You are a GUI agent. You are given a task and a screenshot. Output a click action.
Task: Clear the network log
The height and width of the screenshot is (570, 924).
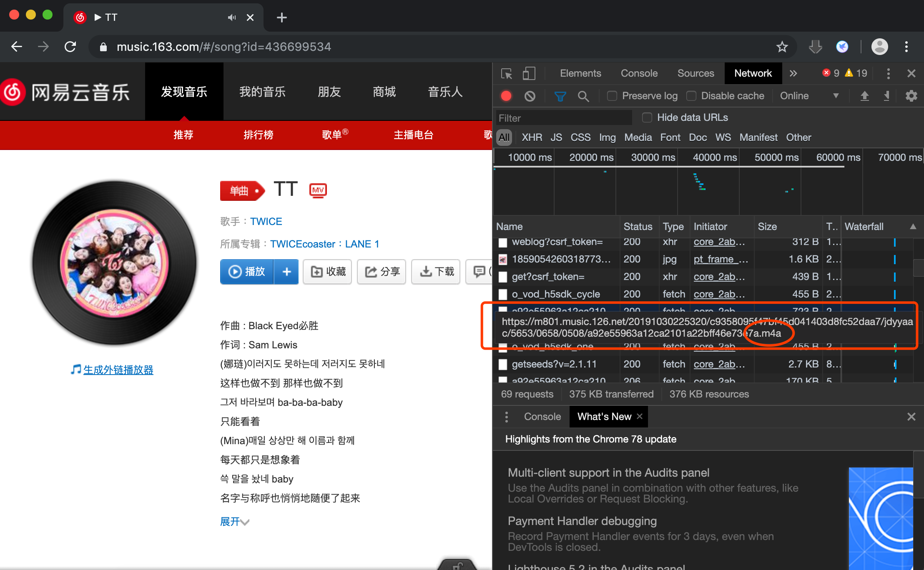point(530,96)
